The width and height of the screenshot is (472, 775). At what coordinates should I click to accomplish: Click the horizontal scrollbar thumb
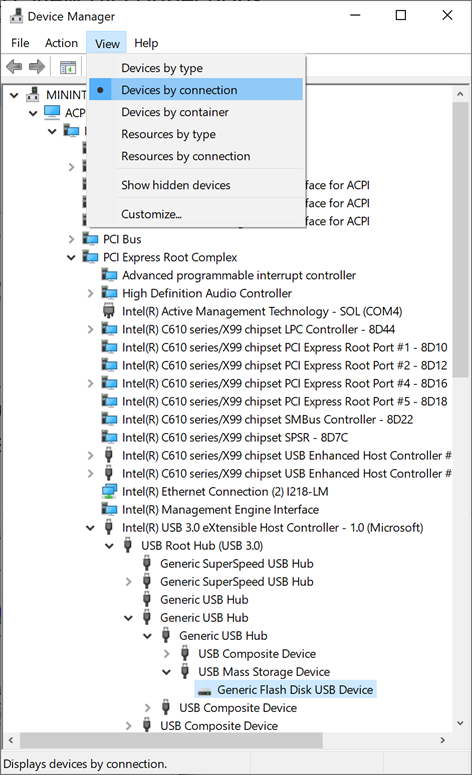[x=172, y=740]
